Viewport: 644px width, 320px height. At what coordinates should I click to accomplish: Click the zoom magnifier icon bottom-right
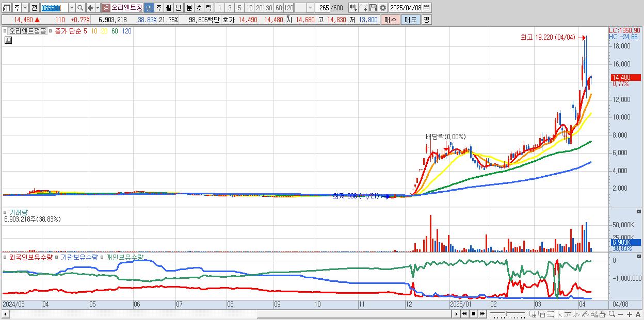612,314
